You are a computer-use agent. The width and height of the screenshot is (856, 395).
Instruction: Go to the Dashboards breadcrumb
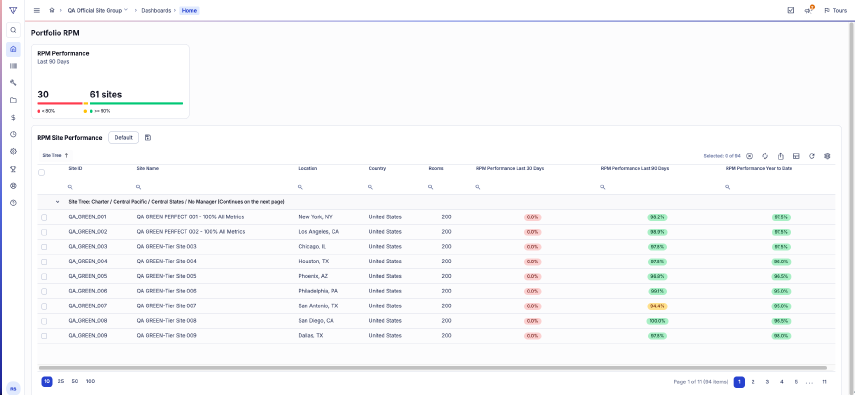coord(156,10)
